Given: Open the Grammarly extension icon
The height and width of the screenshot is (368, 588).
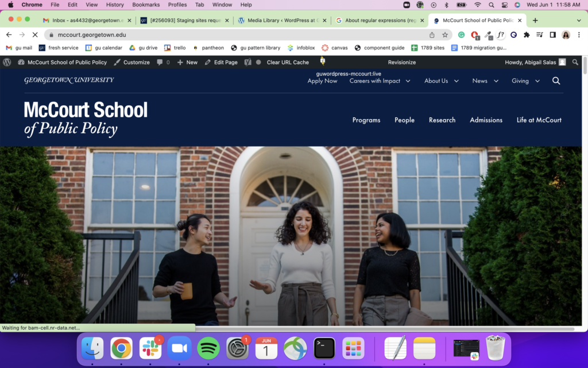Looking at the screenshot, I should tap(461, 34).
